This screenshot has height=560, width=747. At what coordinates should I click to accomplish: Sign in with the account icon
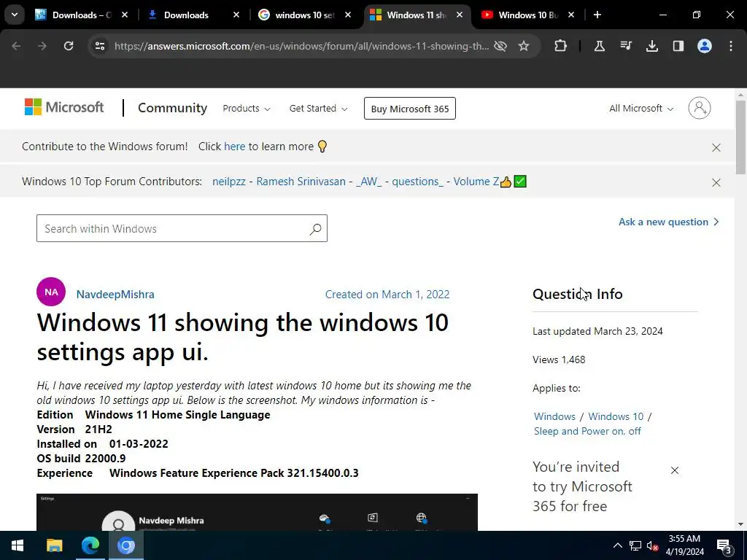coord(700,108)
